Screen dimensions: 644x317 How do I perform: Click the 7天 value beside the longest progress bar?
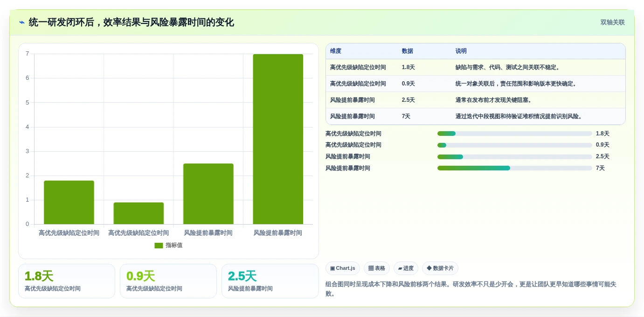(600, 168)
